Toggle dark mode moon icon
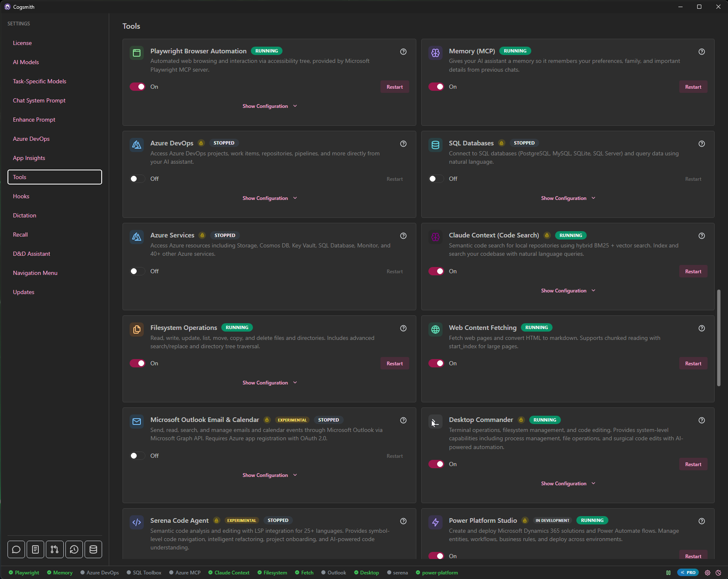This screenshot has height=579, width=728. pyautogui.click(x=718, y=573)
